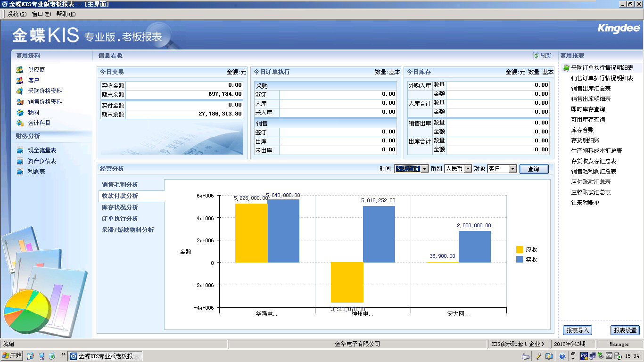Click the 销售价格资料 icon

click(x=20, y=101)
